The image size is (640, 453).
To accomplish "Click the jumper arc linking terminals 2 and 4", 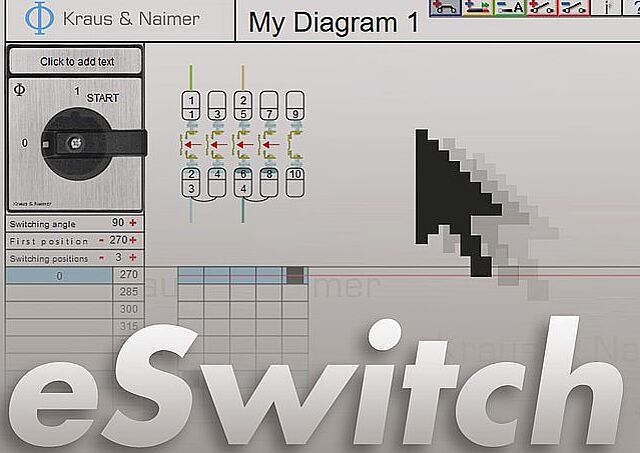I will pyautogui.click(x=204, y=200).
